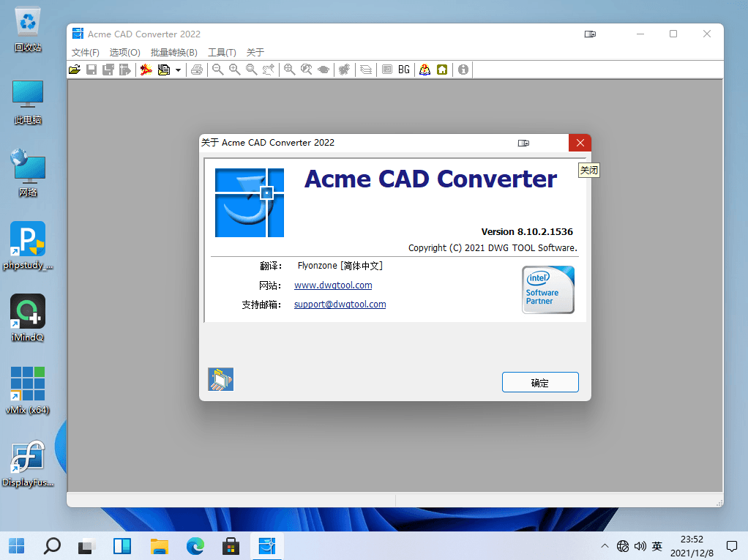
Task: Click the Zoom Previous magnifier icon
Action: tap(306, 70)
